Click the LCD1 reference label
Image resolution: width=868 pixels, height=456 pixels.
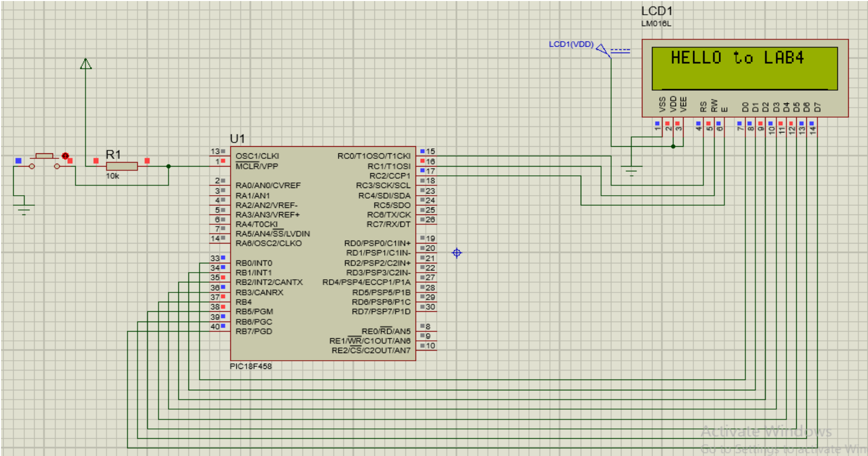coord(657,11)
